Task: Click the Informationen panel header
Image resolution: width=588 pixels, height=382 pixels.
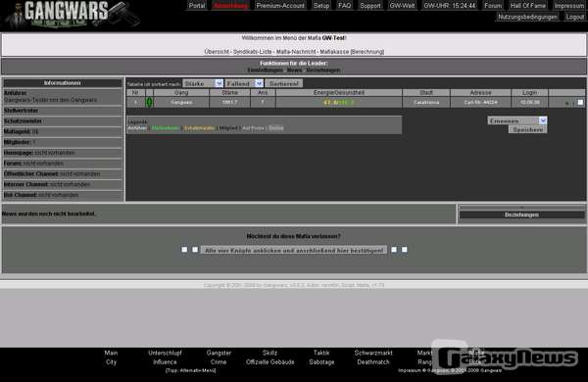Action: point(63,83)
